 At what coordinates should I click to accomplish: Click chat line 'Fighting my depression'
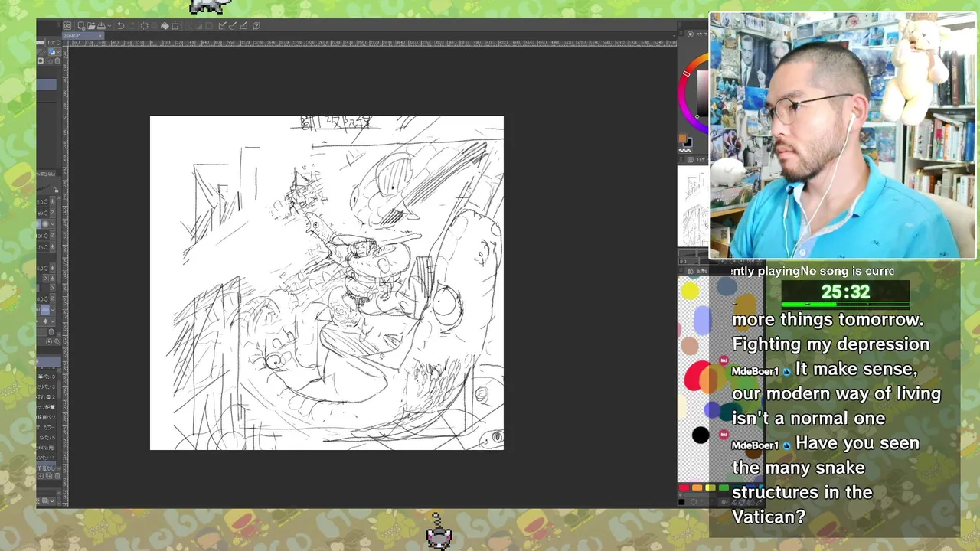pyautogui.click(x=831, y=344)
